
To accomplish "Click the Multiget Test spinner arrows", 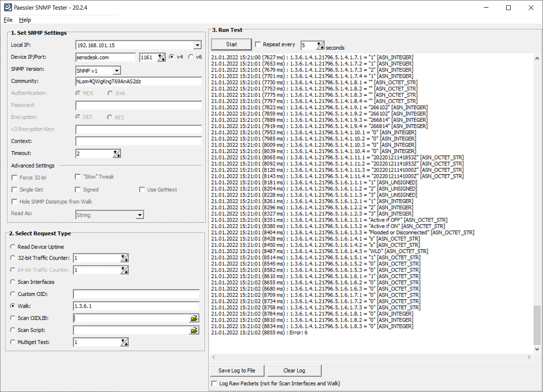I will click(124, 342).
